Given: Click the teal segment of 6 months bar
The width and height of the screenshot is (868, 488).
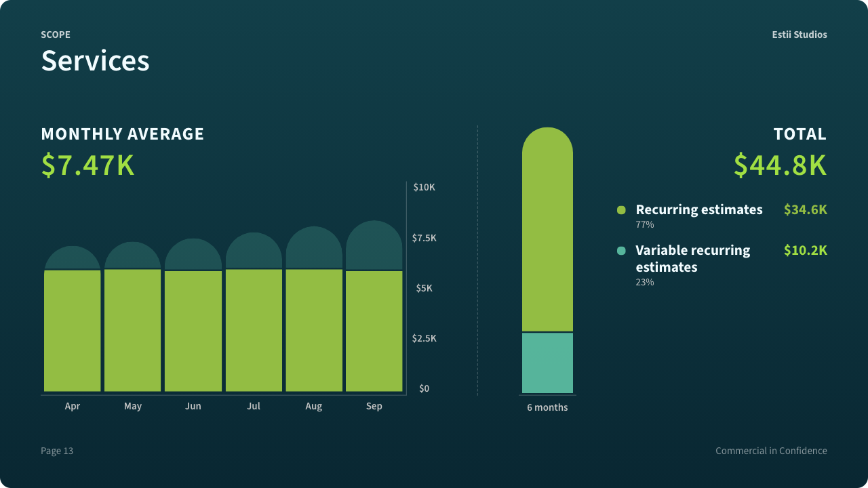Looking at the screenshot, I should 547,363.
